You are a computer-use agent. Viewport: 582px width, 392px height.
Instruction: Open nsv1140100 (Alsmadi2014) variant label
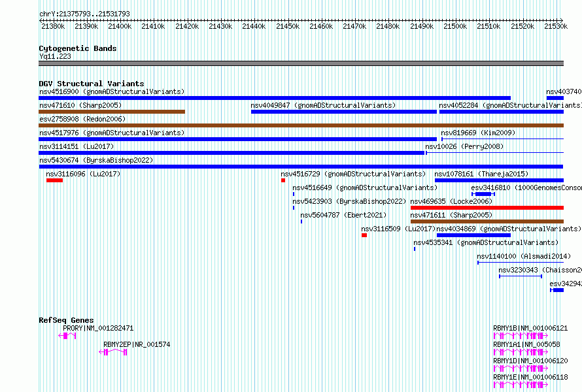(x=524, y=256)
